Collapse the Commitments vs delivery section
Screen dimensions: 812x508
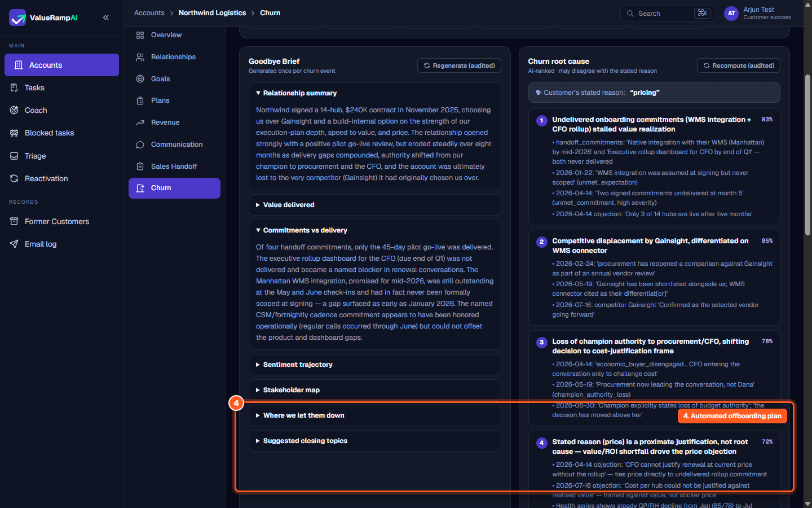coord(375,230)
